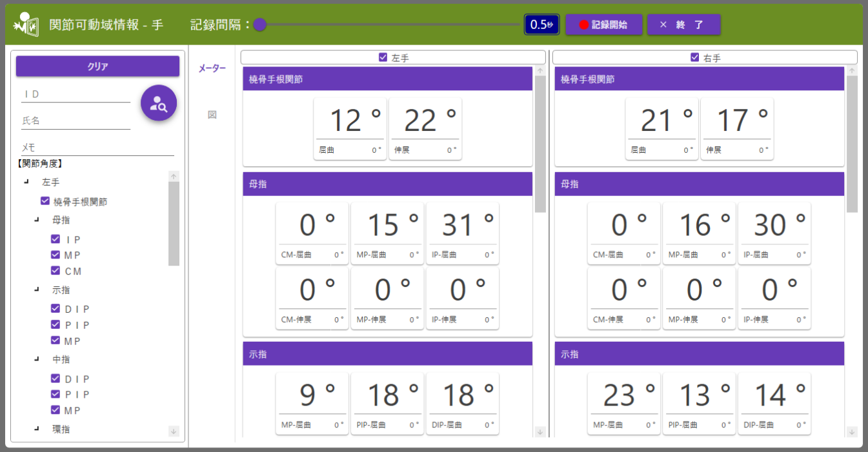This screenshot has height=452, width=868.
Task: Click scroll-down arrow in joint angle tree
Action: point(174,431)
